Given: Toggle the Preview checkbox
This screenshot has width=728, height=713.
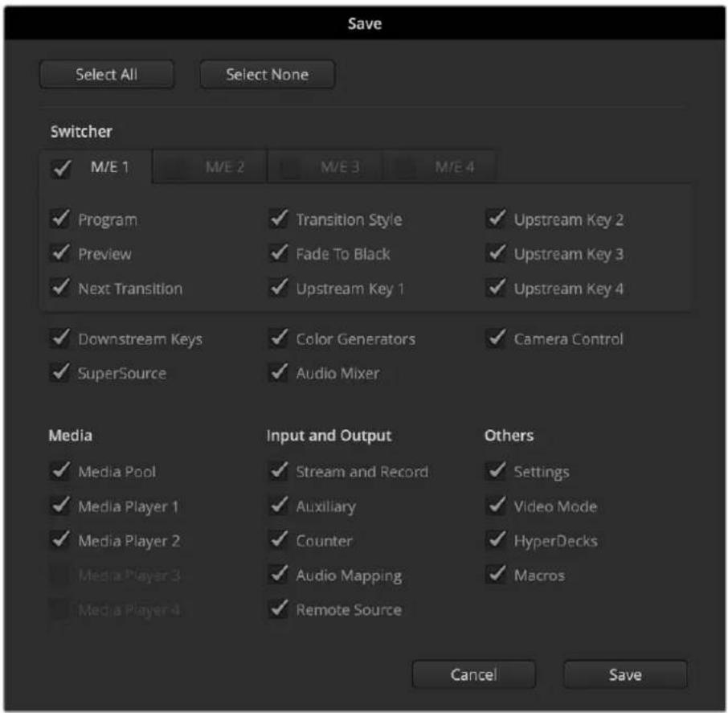Looking at the screenshot, I should pyautogui.click(x=60, y=253).
